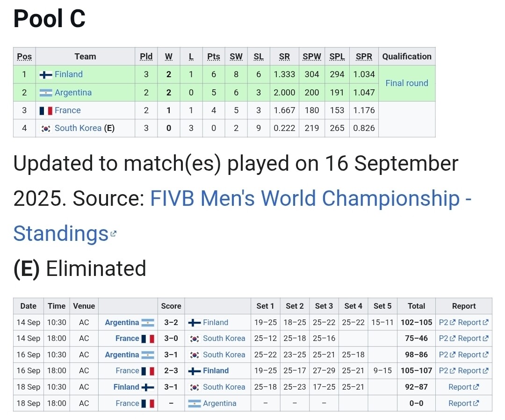The width and height of the screenshot is (505, 420).
Task: Click the France flag in the standings table
Action: pyautogui.click(x=46, y=111)
